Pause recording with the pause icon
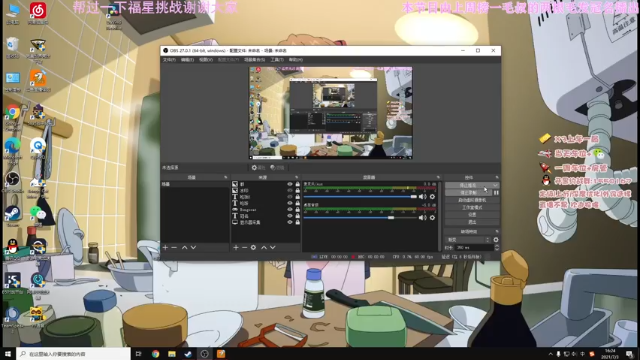Screen dimensions: 640x360 point(496,193)
